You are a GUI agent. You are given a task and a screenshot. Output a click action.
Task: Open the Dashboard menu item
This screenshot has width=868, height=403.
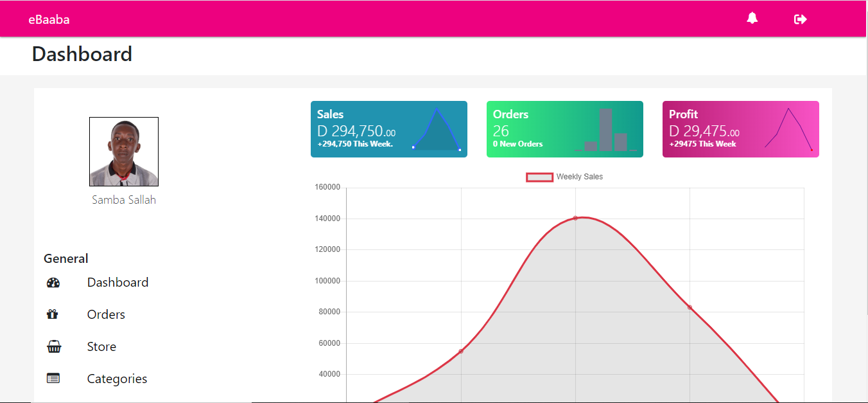click(x=117, y=282)
